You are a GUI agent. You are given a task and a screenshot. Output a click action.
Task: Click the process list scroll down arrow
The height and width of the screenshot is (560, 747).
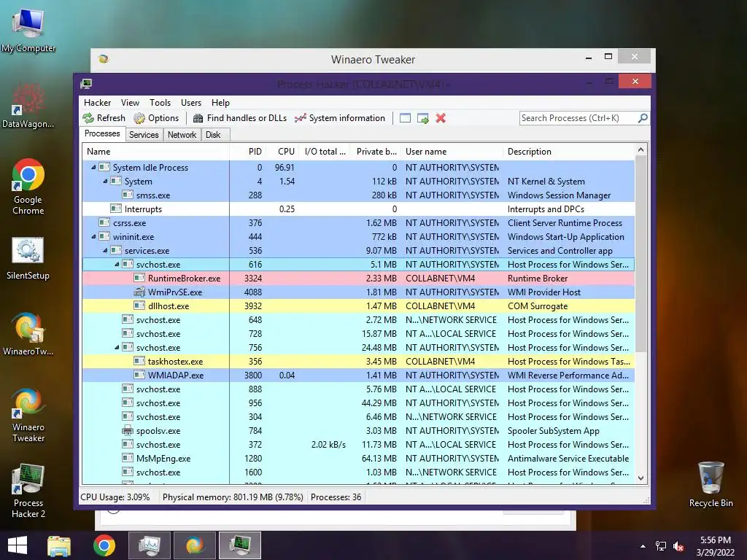click(x=640, y=478)
